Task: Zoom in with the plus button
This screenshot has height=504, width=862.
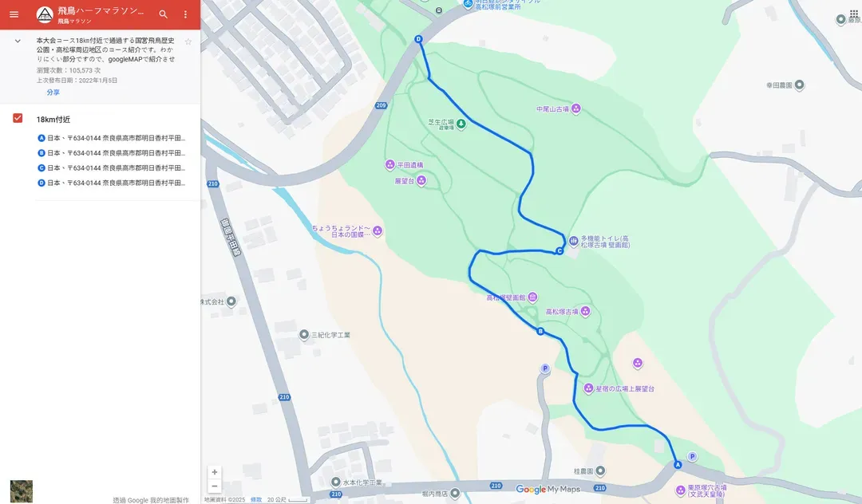Action: point(215,471)
